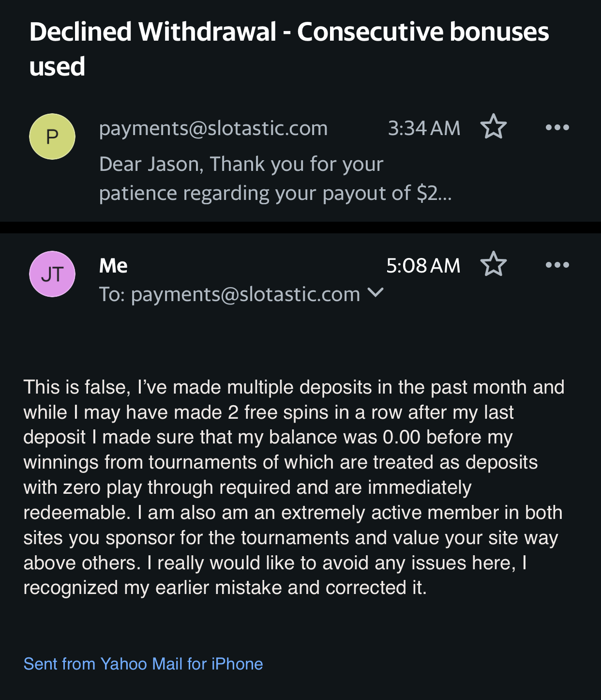This screenshot has width=601, height=700.
Task: Tap the yellow P sender avatar
Action: tap(52, 137)
